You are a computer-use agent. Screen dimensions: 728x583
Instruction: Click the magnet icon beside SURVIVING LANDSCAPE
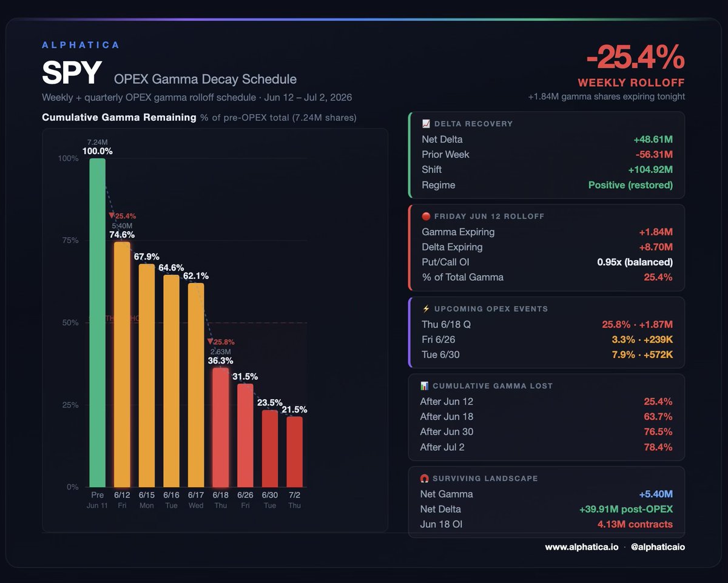425,478
